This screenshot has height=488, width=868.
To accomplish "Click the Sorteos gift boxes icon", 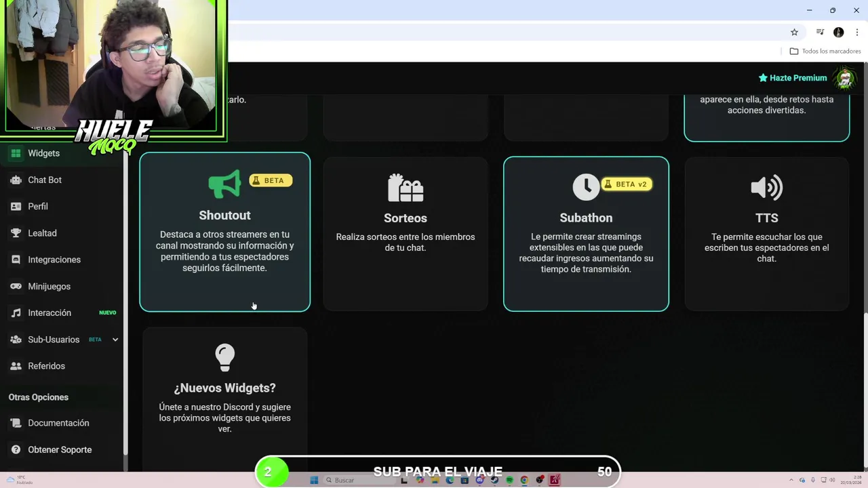I will coord(406,188).
